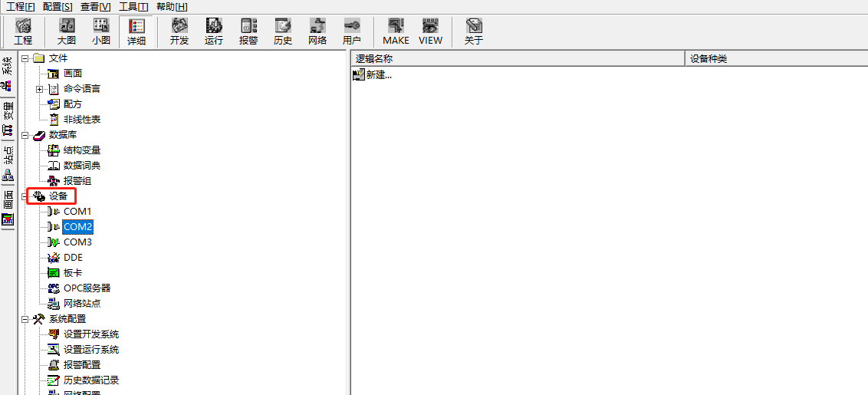The image size is (868, 395).
Task: Switch to the 系统 side tab
Action: click(x=7, y=74)
